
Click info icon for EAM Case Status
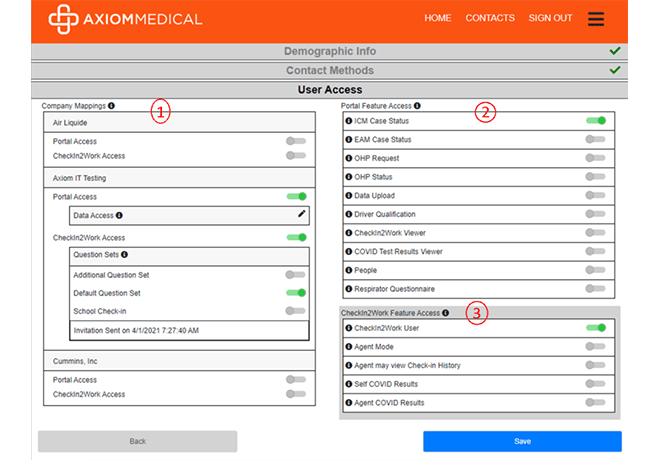(x=349, y=140)
